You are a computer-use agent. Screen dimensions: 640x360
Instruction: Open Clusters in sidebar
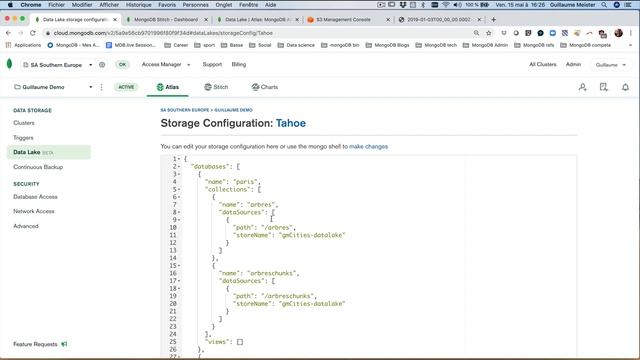(x=24, y=123)
